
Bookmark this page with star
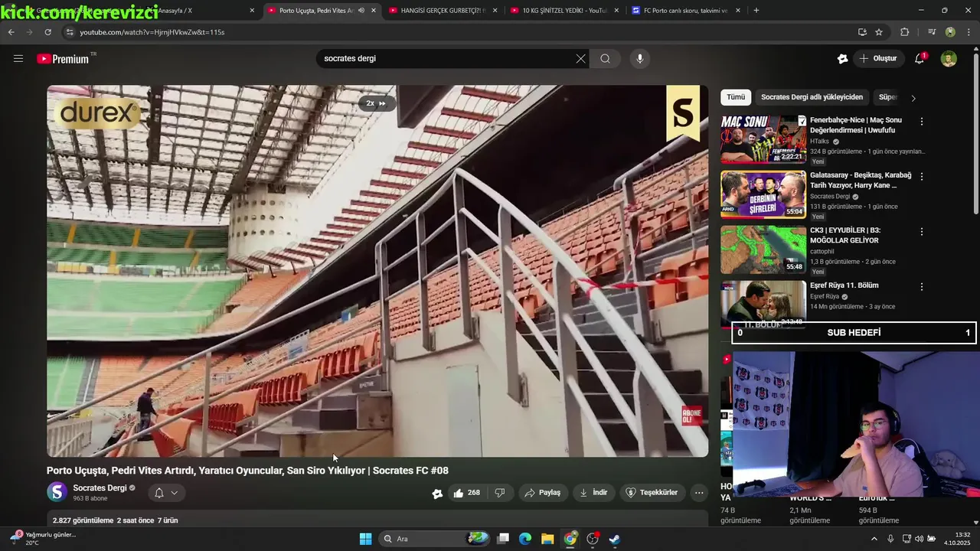point(879,32)
